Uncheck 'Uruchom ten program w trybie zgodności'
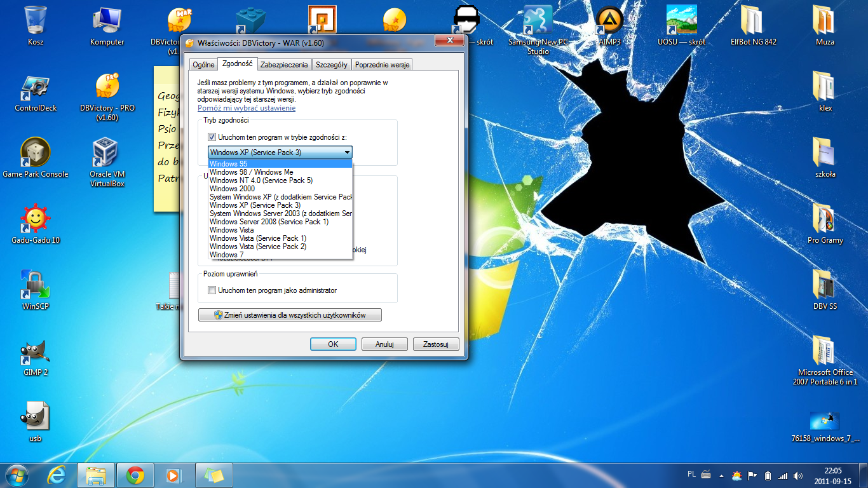Viewport: 868px width, 488px height. coord(212,137)
